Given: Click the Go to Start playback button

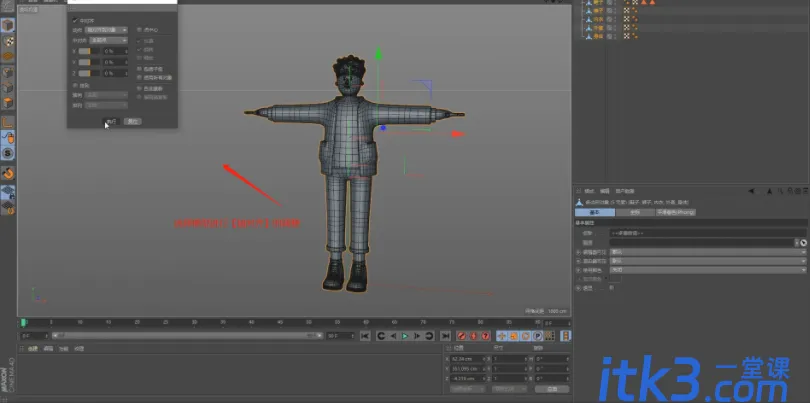Looking at the screenshot, I should tap(365, 336).
